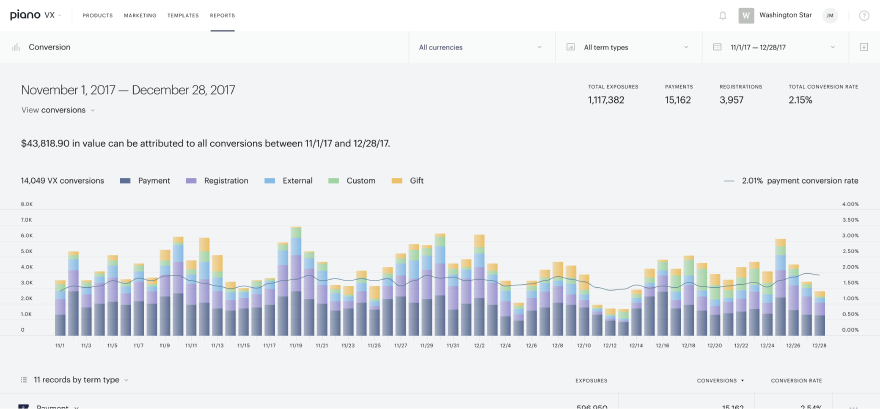Click the download report icon
This screenshot has width=880, height=409.
pyautogui.click(x=863, y=47)
